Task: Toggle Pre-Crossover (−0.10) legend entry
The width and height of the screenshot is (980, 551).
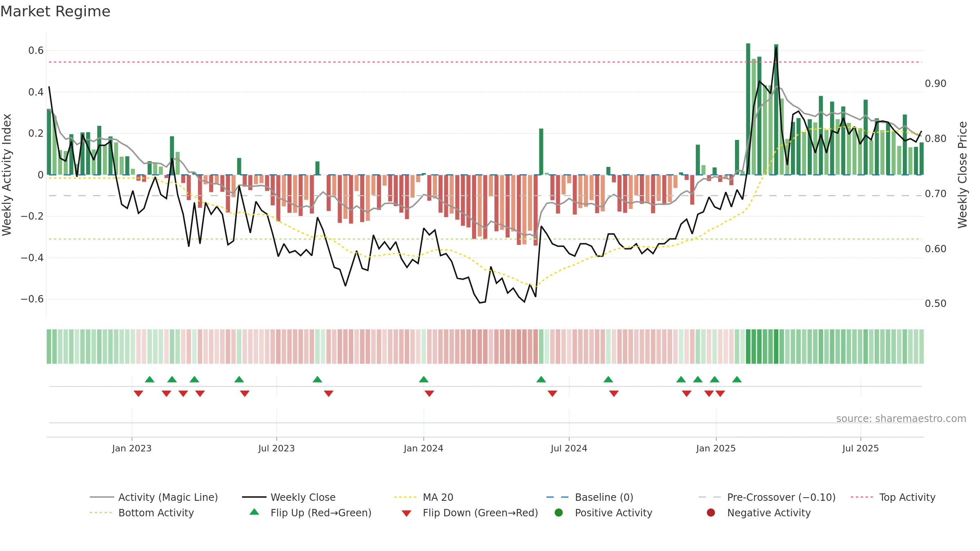Action: [767, 497]
